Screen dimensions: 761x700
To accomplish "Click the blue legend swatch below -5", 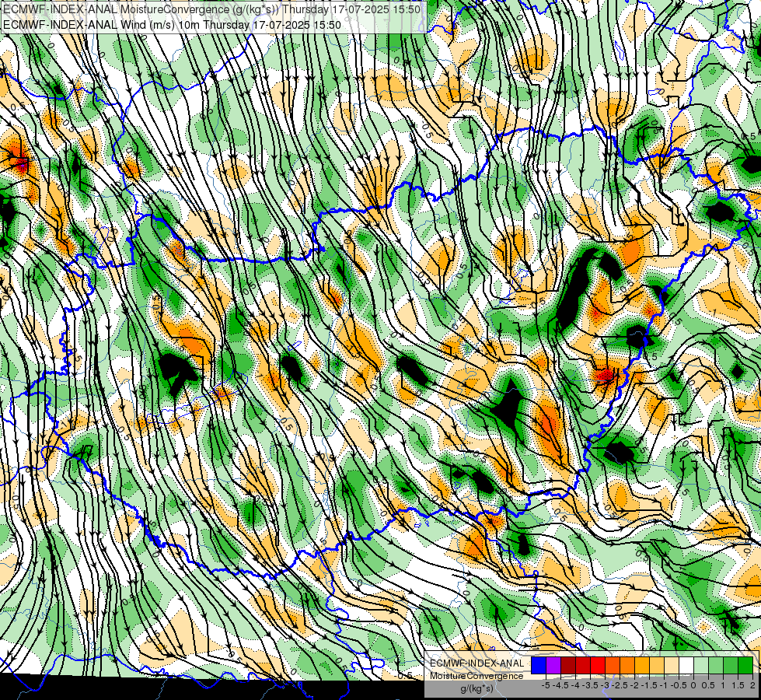I will [x=539, y=666].
